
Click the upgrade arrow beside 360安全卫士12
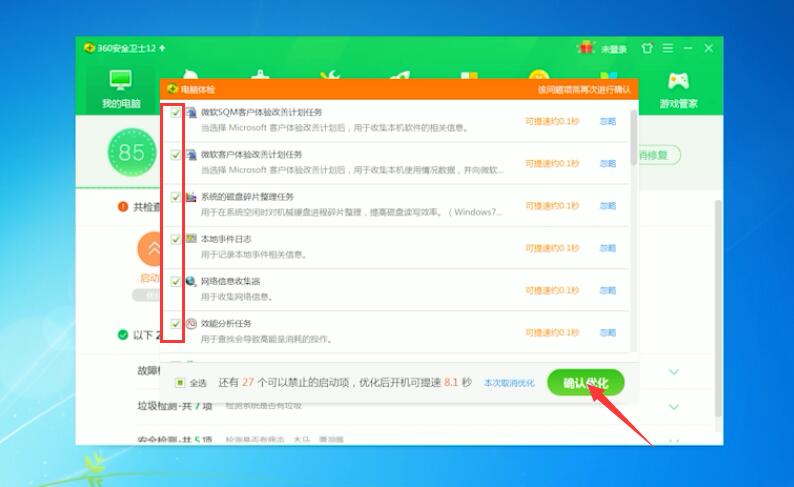coord(162,48)
